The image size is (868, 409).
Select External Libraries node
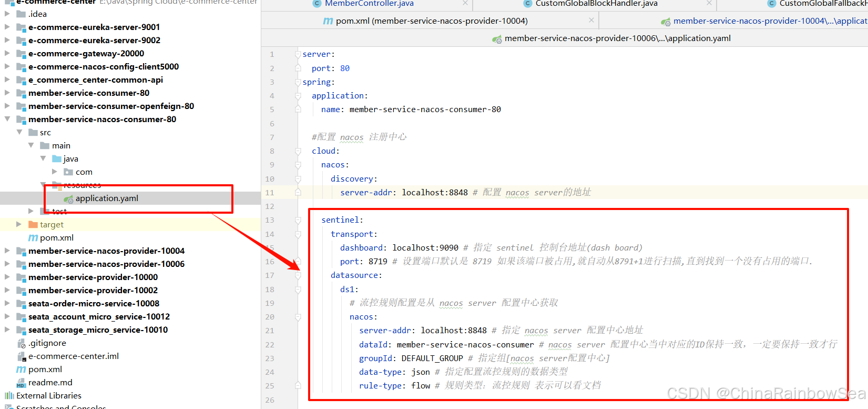pos(49,395)
